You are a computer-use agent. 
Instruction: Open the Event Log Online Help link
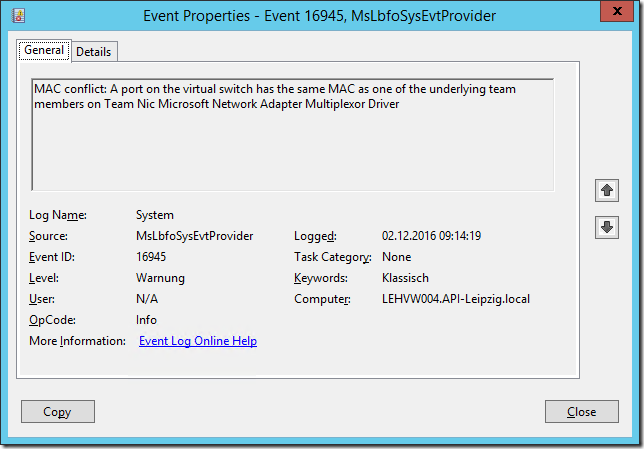pyautogui.click(x=198, y=341)
